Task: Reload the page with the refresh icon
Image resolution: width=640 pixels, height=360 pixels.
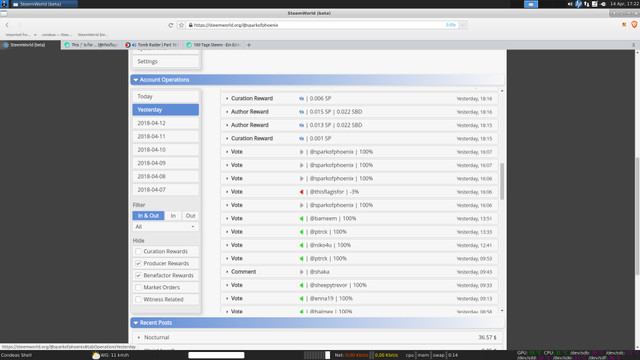Action: 171,25
